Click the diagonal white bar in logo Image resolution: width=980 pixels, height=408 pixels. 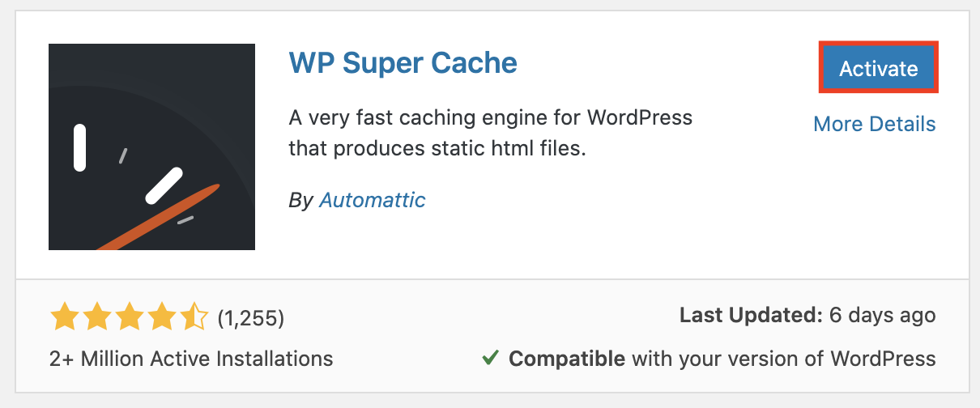164,185
